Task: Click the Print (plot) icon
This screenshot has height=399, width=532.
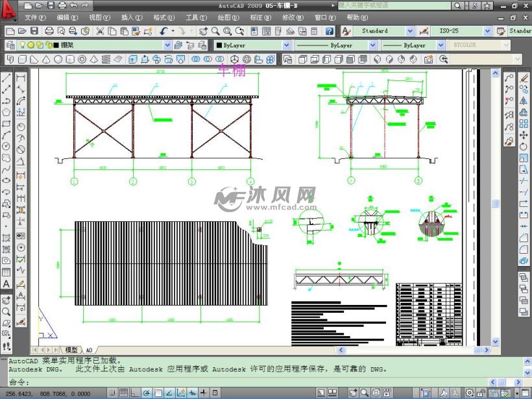Action: tap(49, 31)
